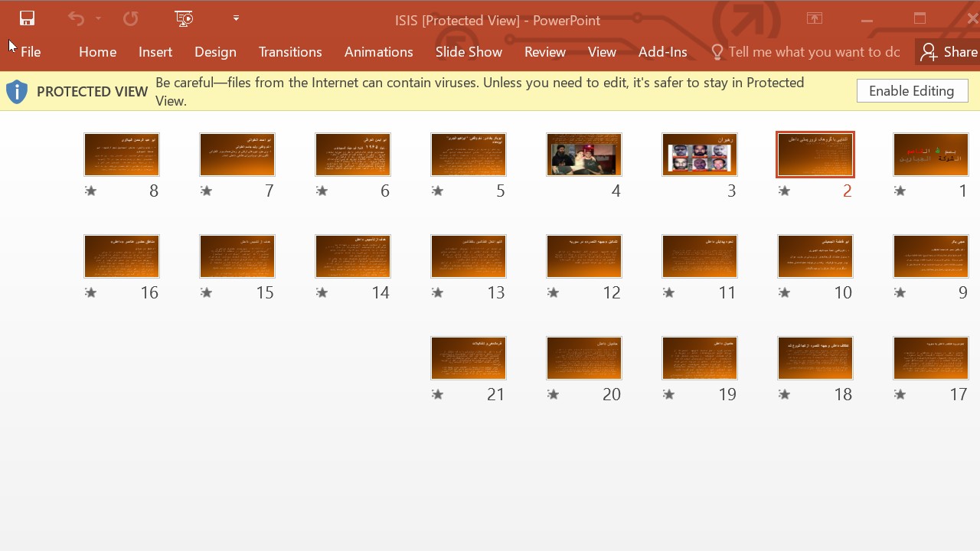This screenshot has width=980, height=551.
Task: Select slide 9 thumbnail
Action: (931, 256)
